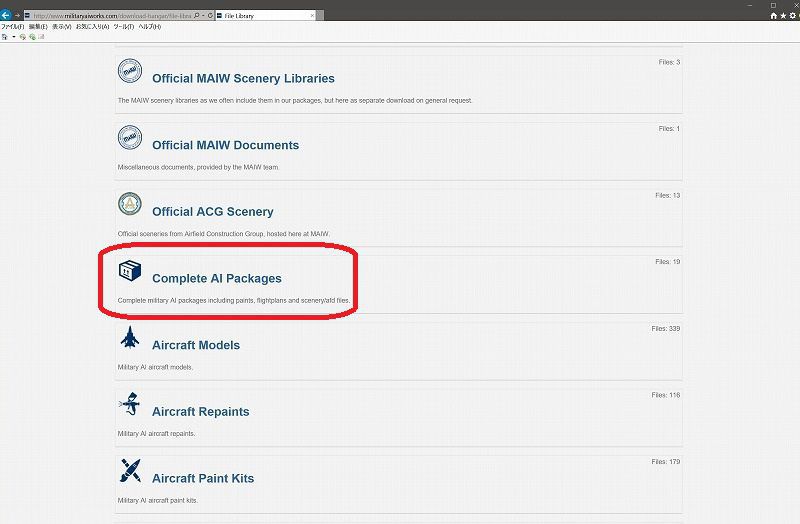Refresh the page with the reload icon
800x524 pixels.
point(210,15)
